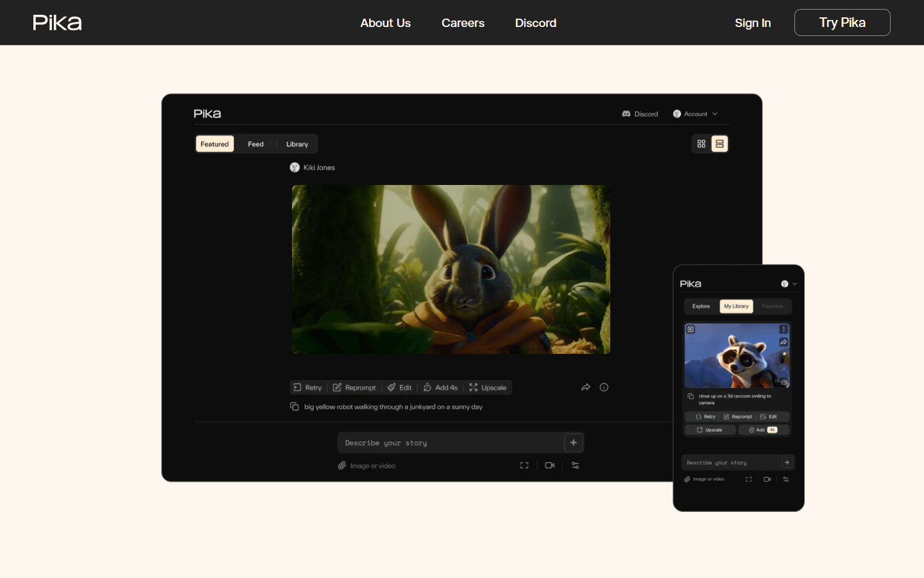
Task: Switch to list view layout icon
Action: click(x=719, y=144)
